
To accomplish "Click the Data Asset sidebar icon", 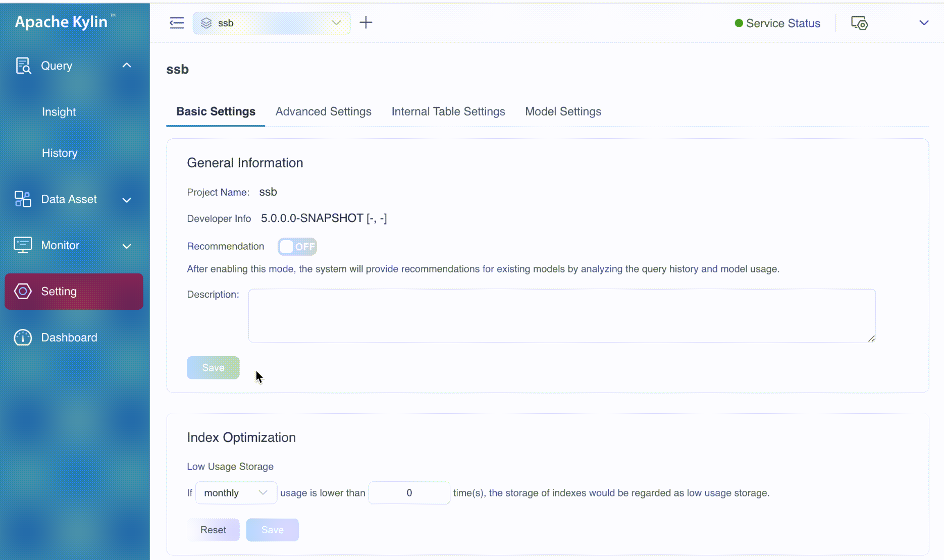I will pos(23,199).
